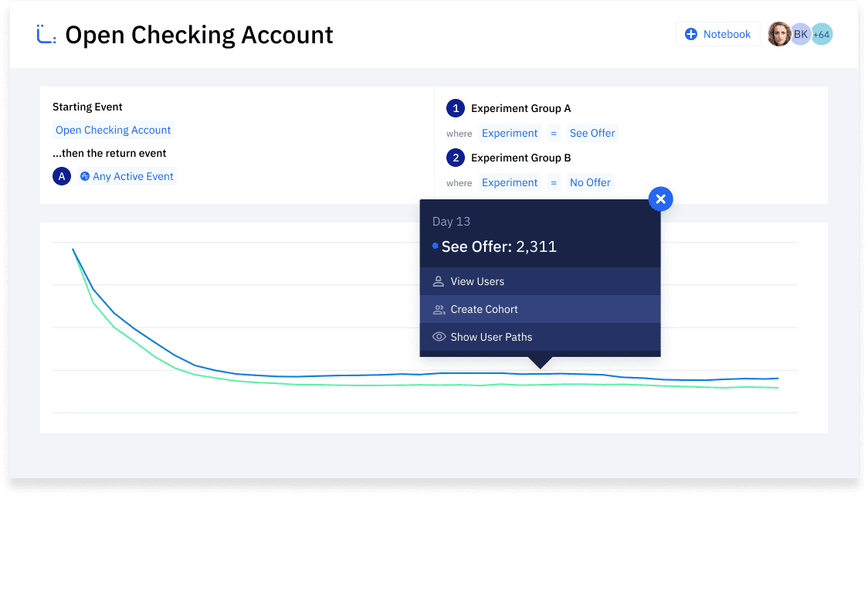Click the number 2 badge for Group B

[456, 158]
